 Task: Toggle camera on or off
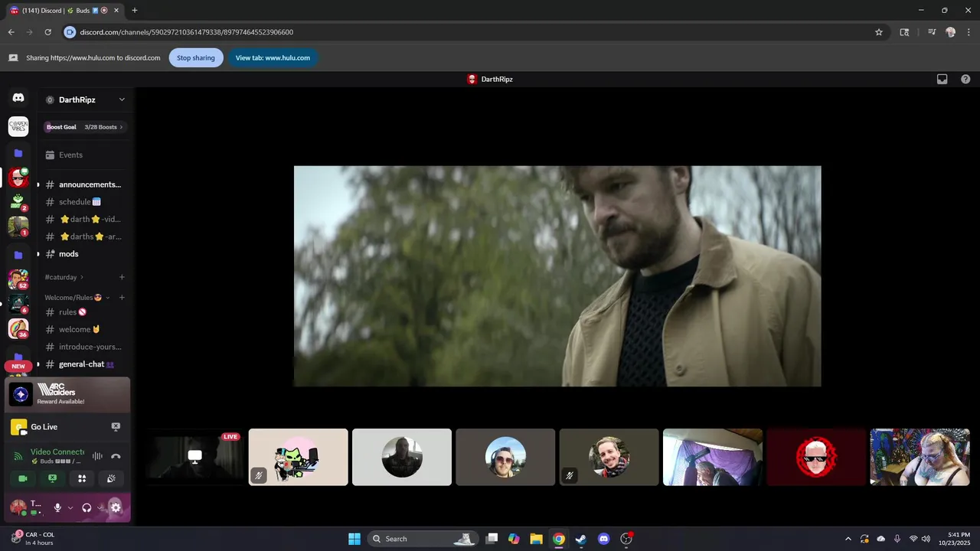click(x=23, y=478)
